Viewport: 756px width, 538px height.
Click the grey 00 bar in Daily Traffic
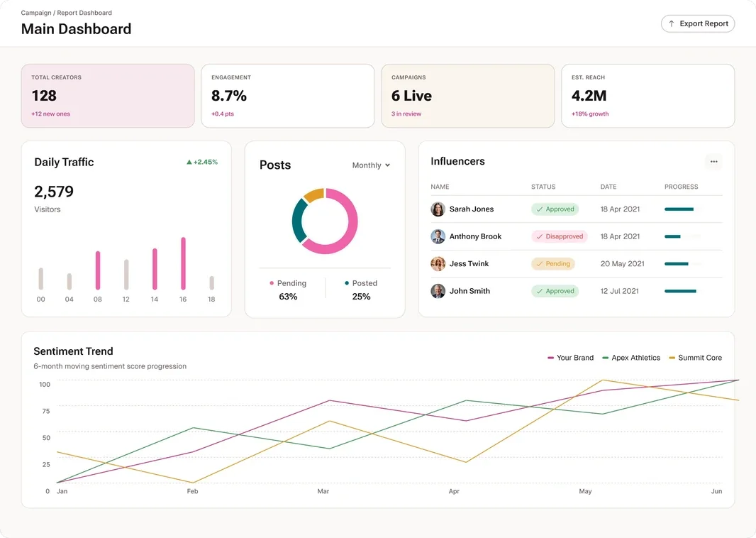41,279
